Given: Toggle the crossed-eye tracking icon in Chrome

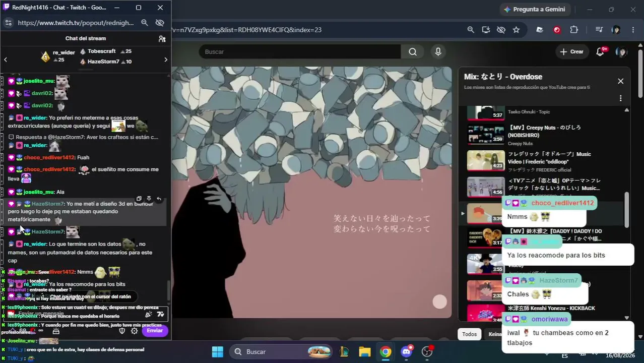Looking at the screenshot, I should pos(501,30).
